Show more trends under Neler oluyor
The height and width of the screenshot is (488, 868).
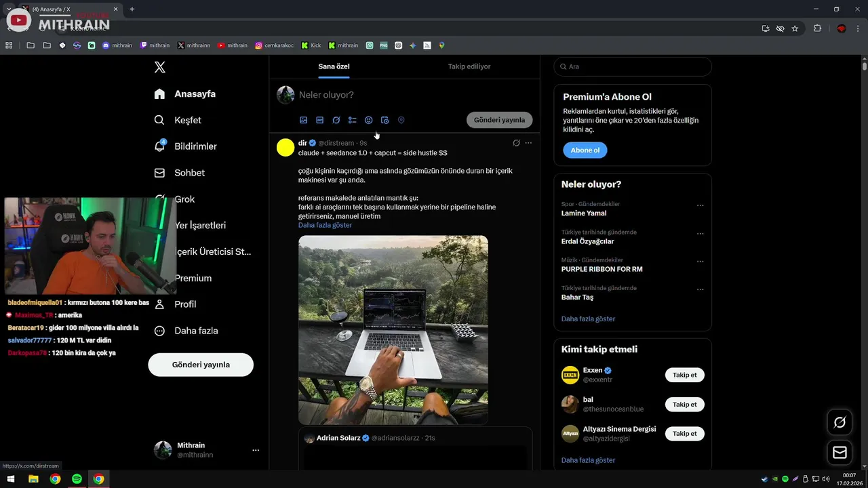click(588, 319)
